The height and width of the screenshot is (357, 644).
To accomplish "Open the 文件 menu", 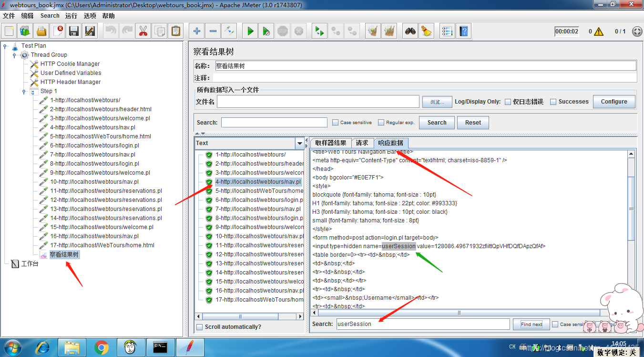I will tap(9, 16).
